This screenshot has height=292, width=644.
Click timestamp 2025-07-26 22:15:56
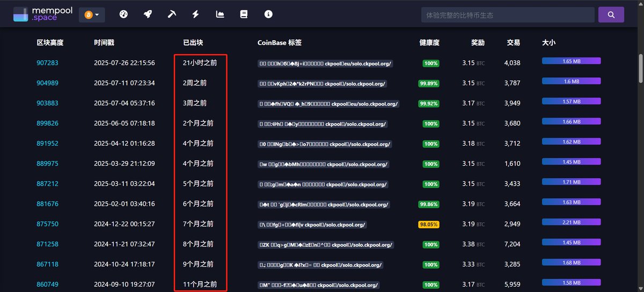click(124, 63)
